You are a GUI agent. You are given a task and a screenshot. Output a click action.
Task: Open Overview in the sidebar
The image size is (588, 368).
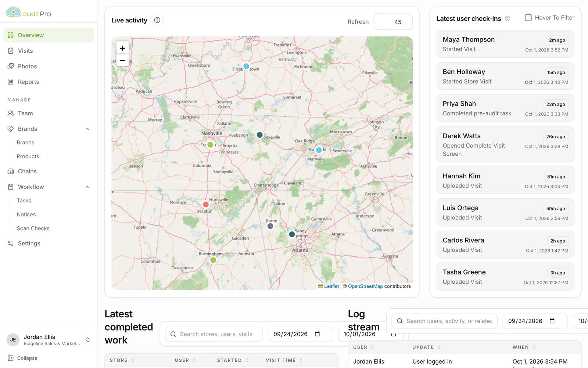pos(49,35)
